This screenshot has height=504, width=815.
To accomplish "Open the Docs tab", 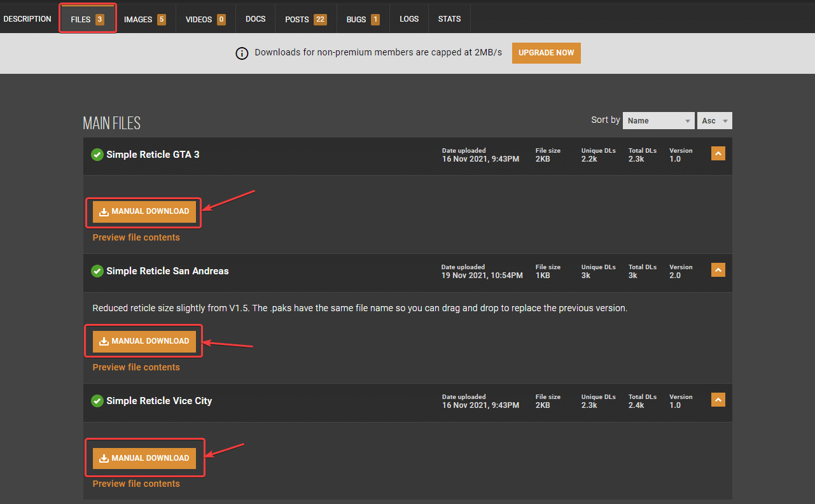I will click(x=256, y=19).
